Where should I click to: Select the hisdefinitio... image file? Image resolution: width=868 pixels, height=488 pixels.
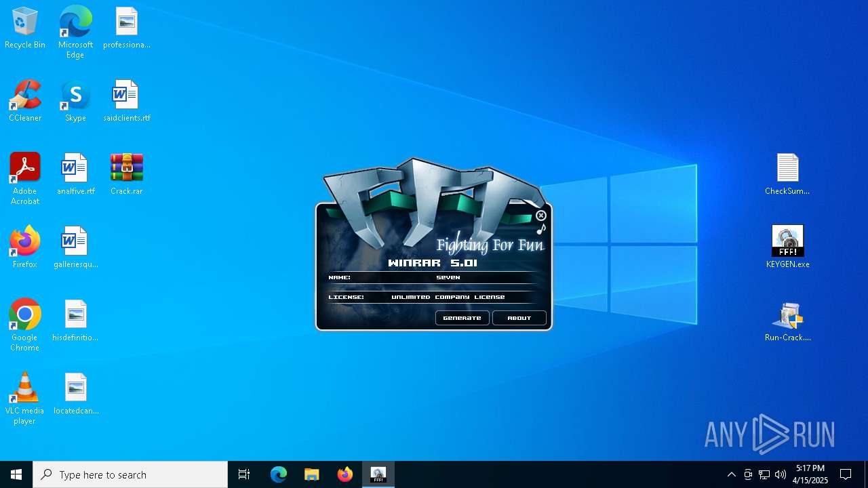coord(75,321)
